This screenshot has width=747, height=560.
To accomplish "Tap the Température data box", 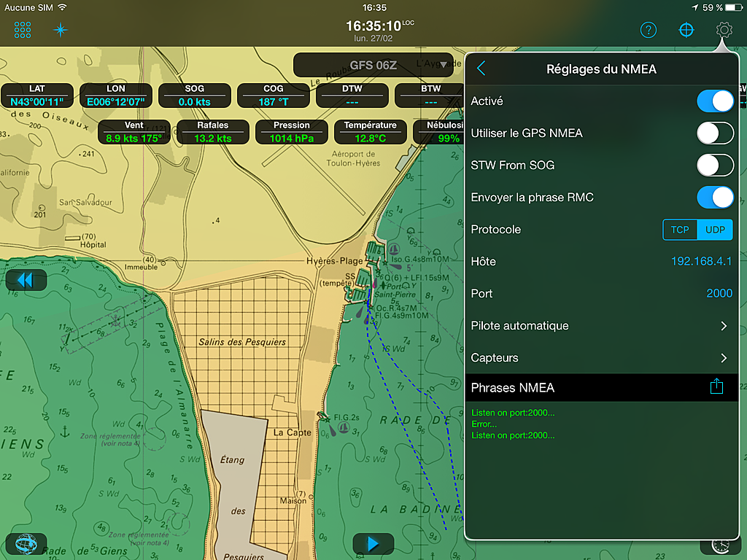I will coord(370,132).
